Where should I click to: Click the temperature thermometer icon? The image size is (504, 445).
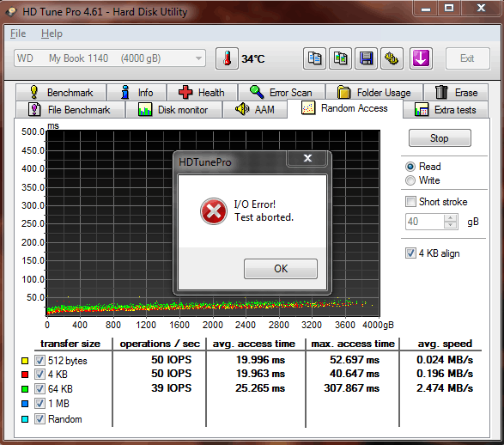pos(227,58)
